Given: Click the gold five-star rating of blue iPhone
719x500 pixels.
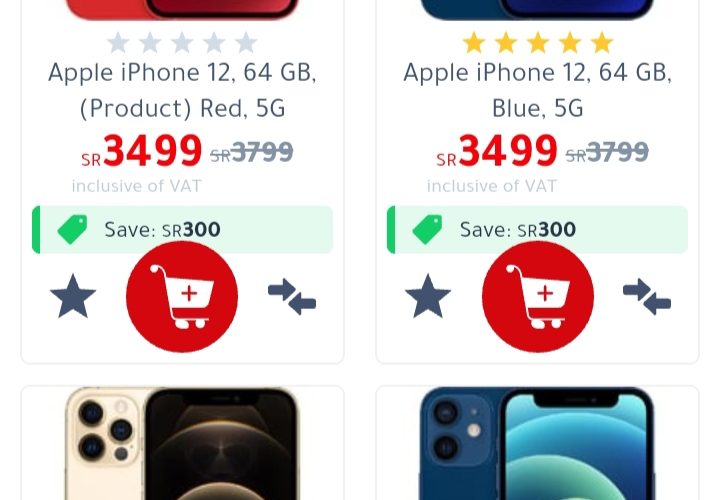Looking at the screenshot, I should [537, 43].
